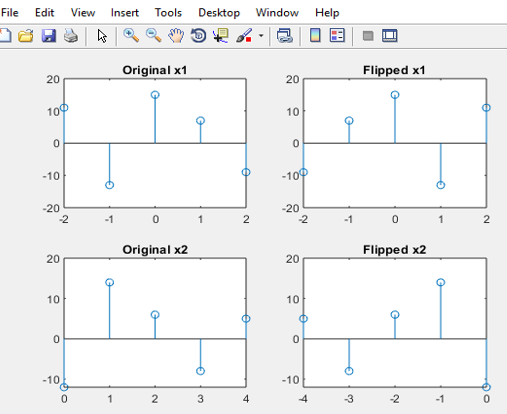Enable the Rotate 3D tool
The height and width of the screenshot is (414, 507).
pyautogui.click(x=198, y=35)
